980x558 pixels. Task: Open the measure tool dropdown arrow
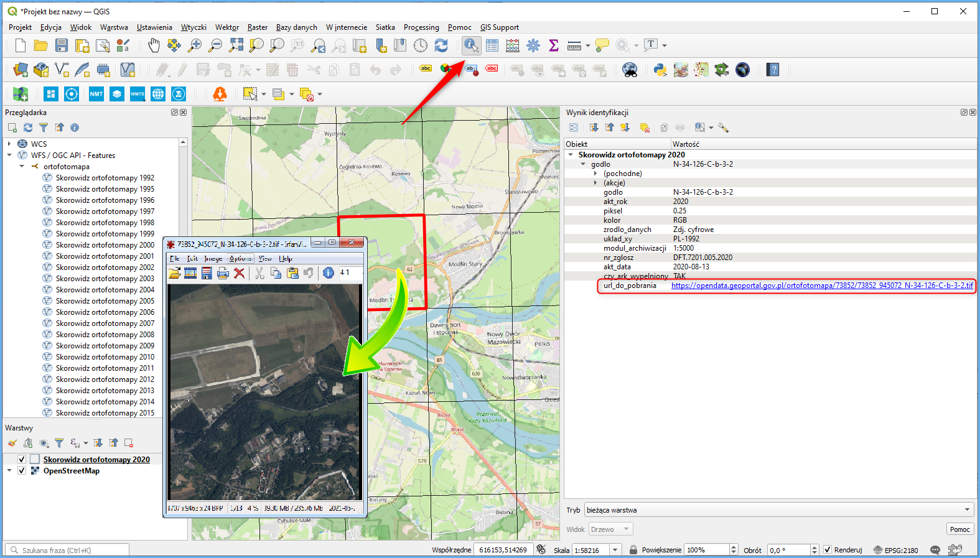[588, 45]
